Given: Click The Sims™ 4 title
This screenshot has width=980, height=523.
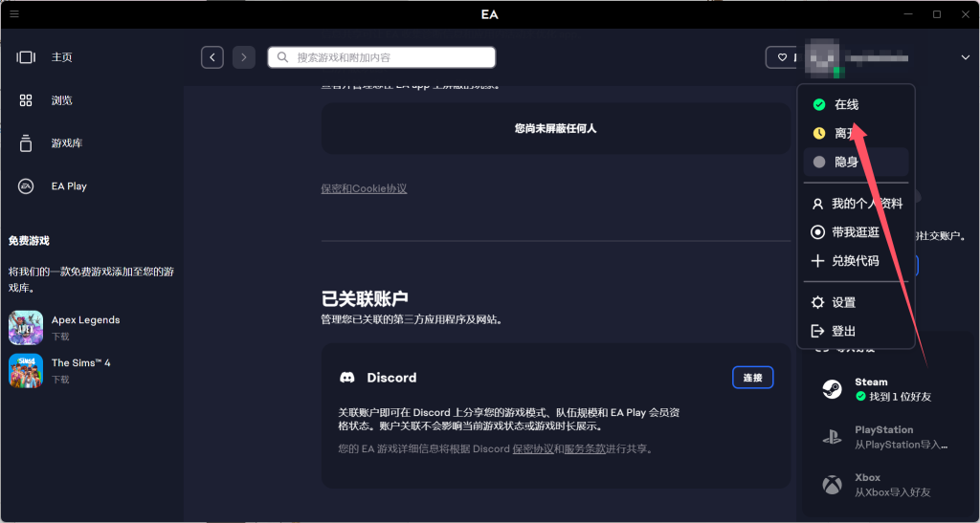Looking at the screenshot, I should coord(80,362).
